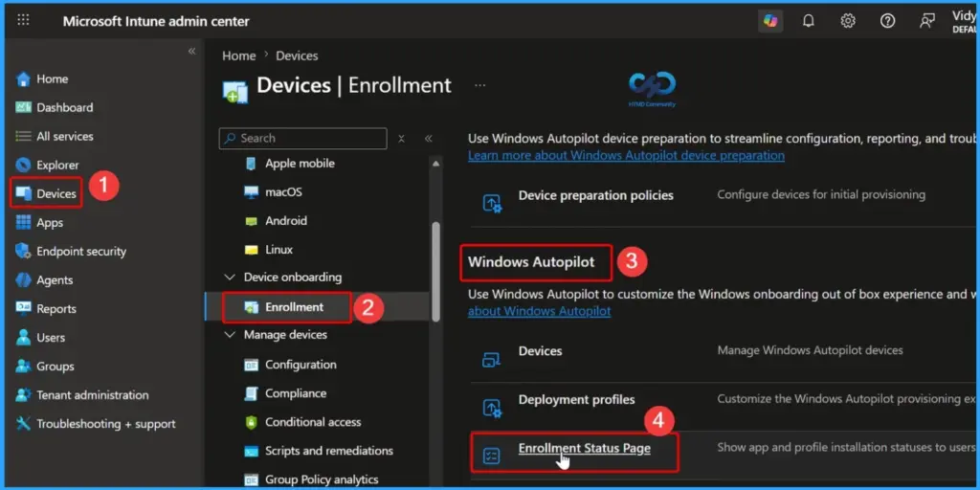980x490 pixels.
Task: Open the app launcher waffle icon
Action: click(23, 20)
